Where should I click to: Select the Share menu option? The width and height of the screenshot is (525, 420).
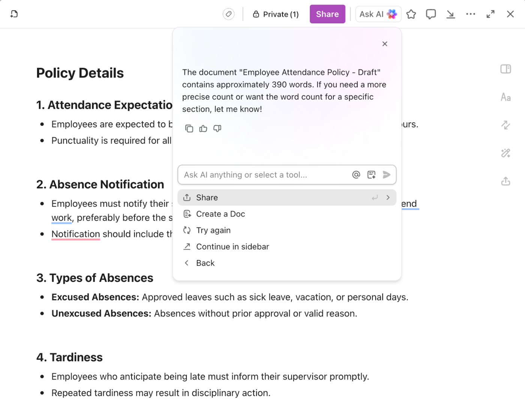tap(287, 198)
